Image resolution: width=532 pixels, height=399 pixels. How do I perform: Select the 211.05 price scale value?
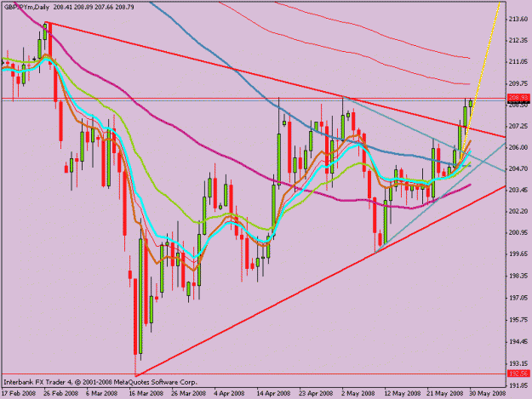(518, 61)
